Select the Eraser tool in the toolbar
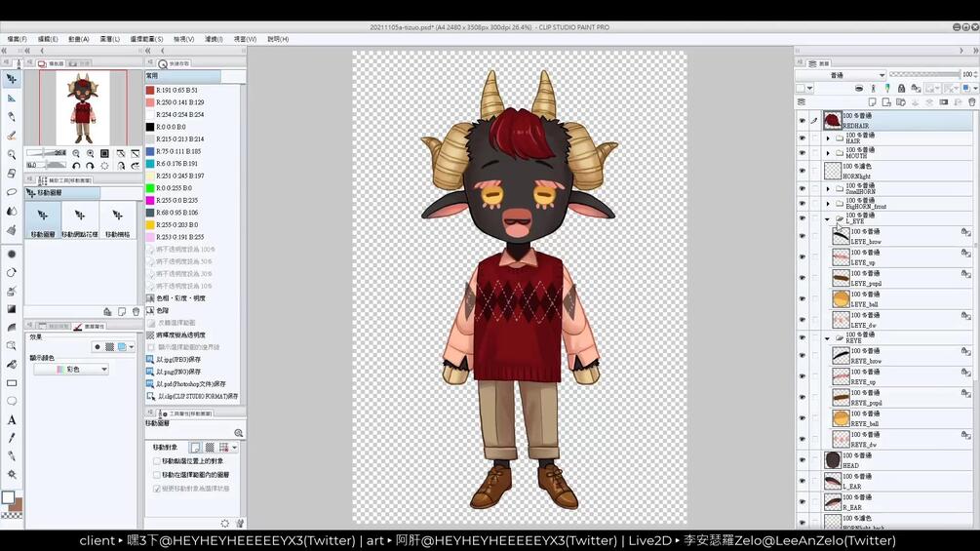 (12, 173)
